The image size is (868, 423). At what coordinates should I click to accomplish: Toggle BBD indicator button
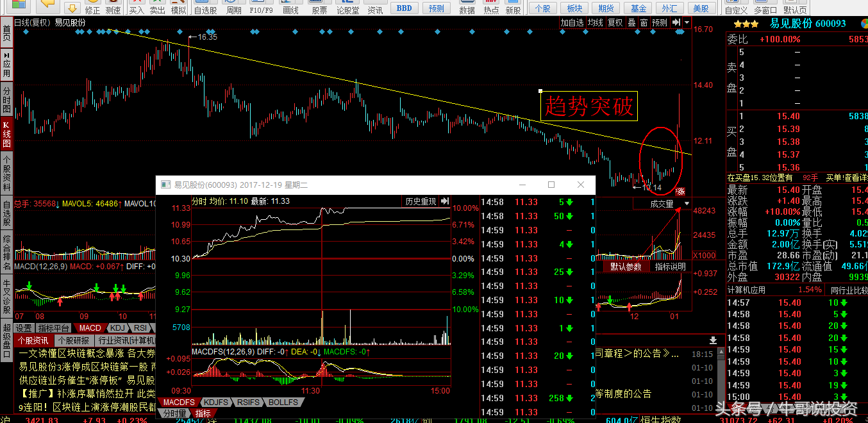pos(405,8)
